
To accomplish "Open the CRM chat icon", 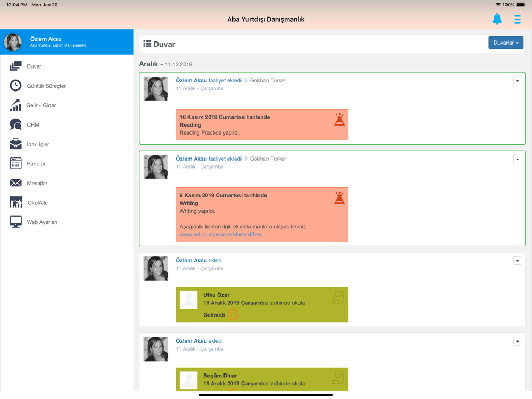I will click(15, 124).
